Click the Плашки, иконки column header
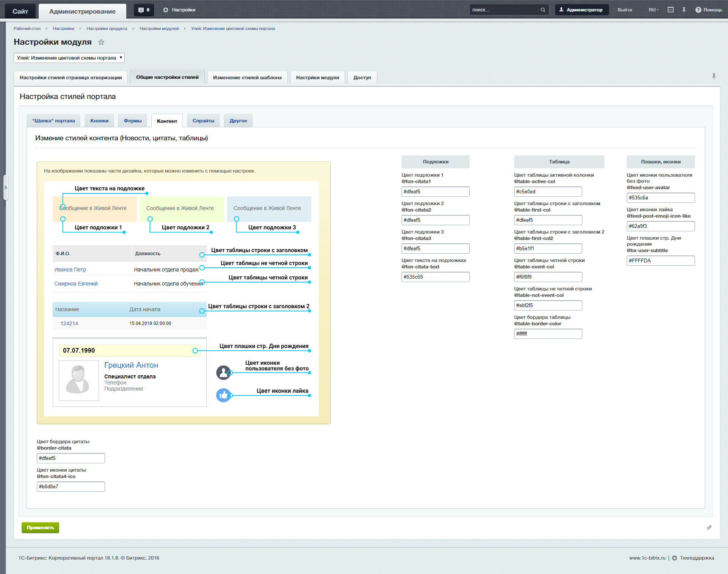Image resolution: width=728 pixels, height=574 pixels. click(661, 162)
